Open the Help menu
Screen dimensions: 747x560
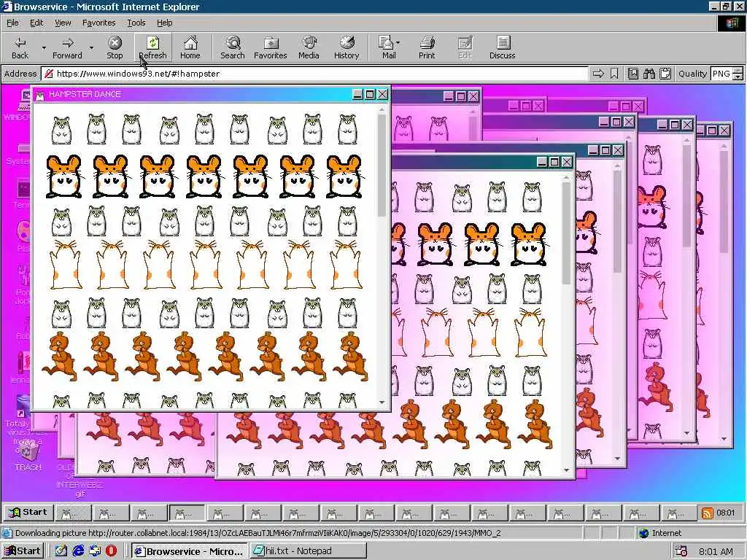pos(164,23)
